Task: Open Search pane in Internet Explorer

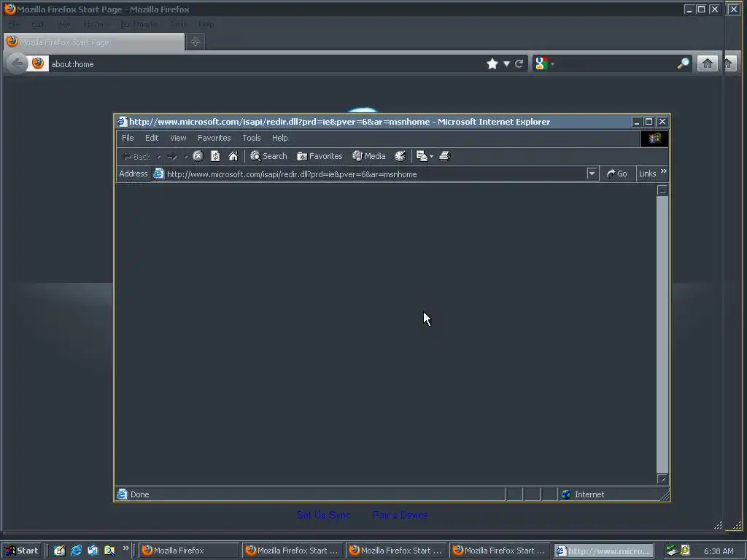Action: click(268, 156)
